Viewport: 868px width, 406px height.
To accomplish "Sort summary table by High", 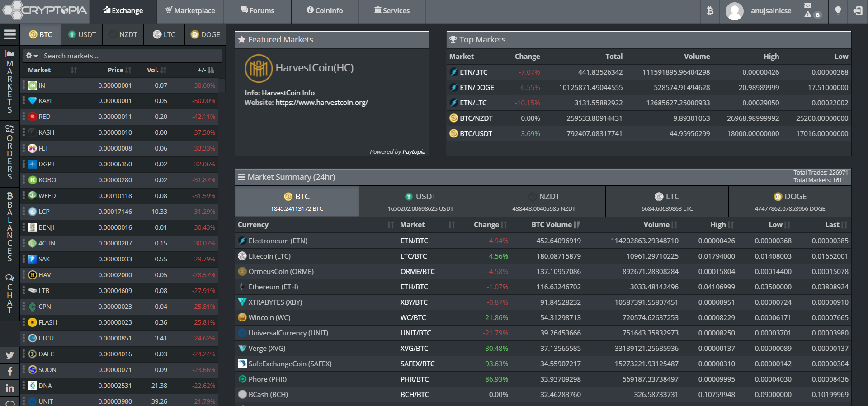I will point(722,225).
